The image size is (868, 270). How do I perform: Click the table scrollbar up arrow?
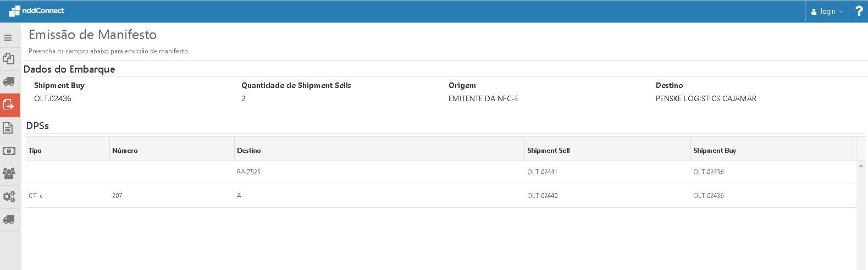point(861,166)
